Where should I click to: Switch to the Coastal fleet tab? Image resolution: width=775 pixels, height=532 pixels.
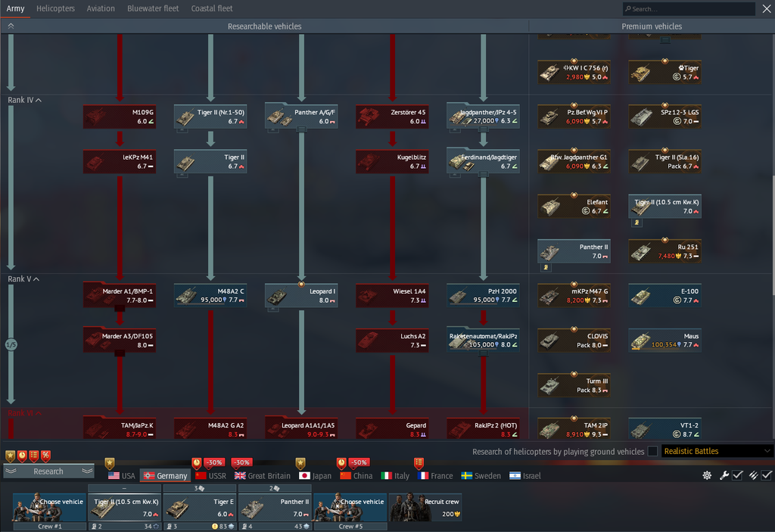[x=212, y=8]
